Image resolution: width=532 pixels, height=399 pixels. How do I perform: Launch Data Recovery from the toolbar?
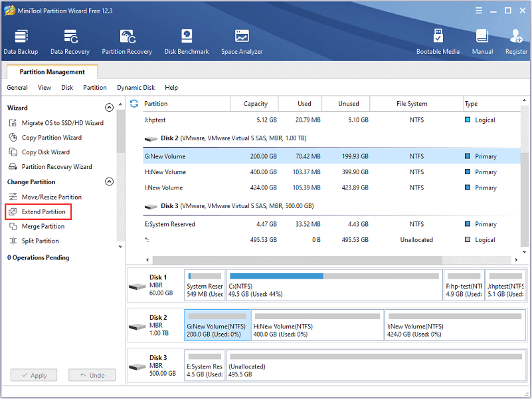click(x=70, y=42)
